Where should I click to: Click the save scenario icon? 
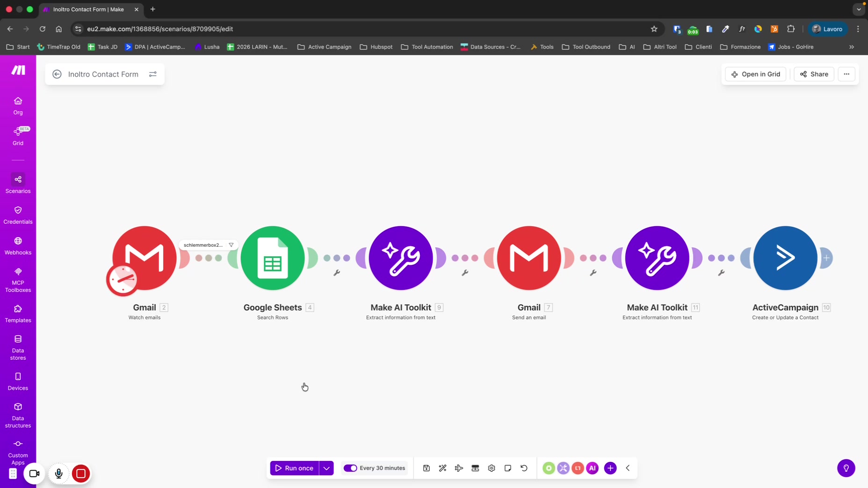[x=427, y=468]
